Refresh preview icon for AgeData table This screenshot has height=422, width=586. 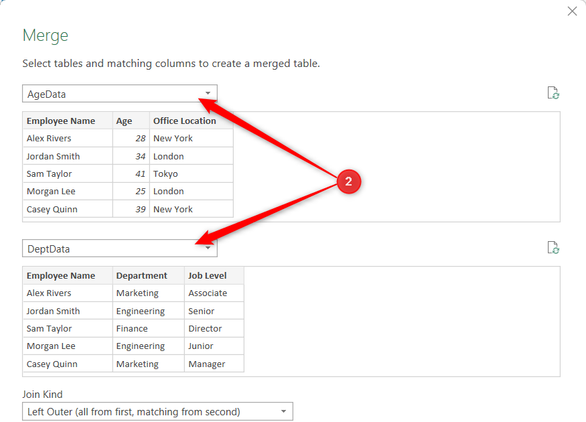pyautogui.click(x=553, y=93)
